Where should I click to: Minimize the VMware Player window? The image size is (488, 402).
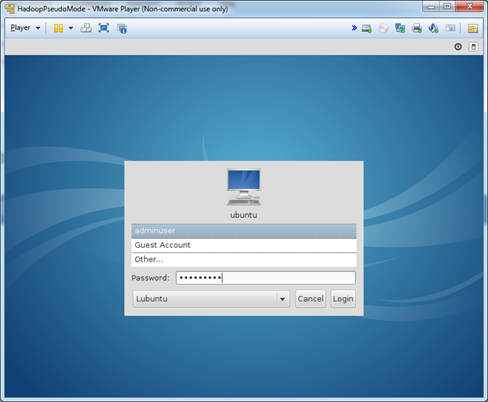coord(431,7)
